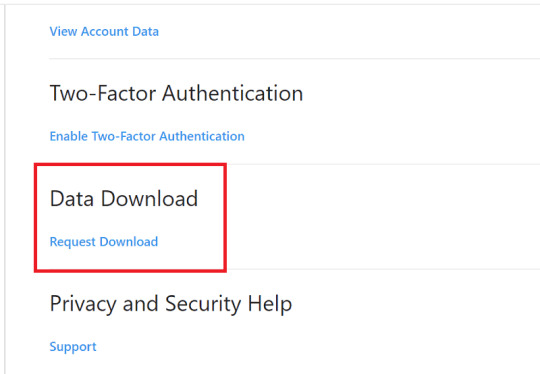Click the Data Download heading
Screen dimensions: 540x374
coord(124,198)
